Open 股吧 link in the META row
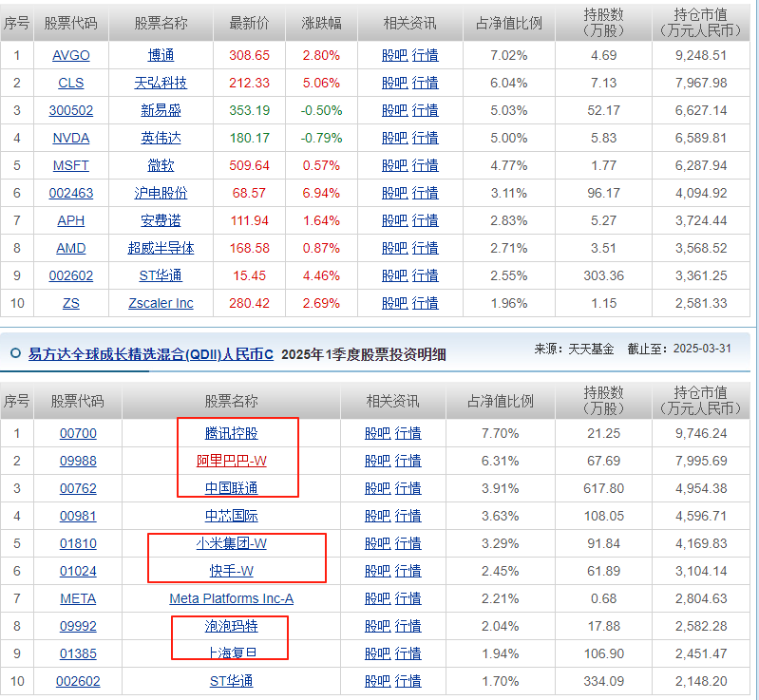This screenshot has height=700, width=759. tap(377, 598)
